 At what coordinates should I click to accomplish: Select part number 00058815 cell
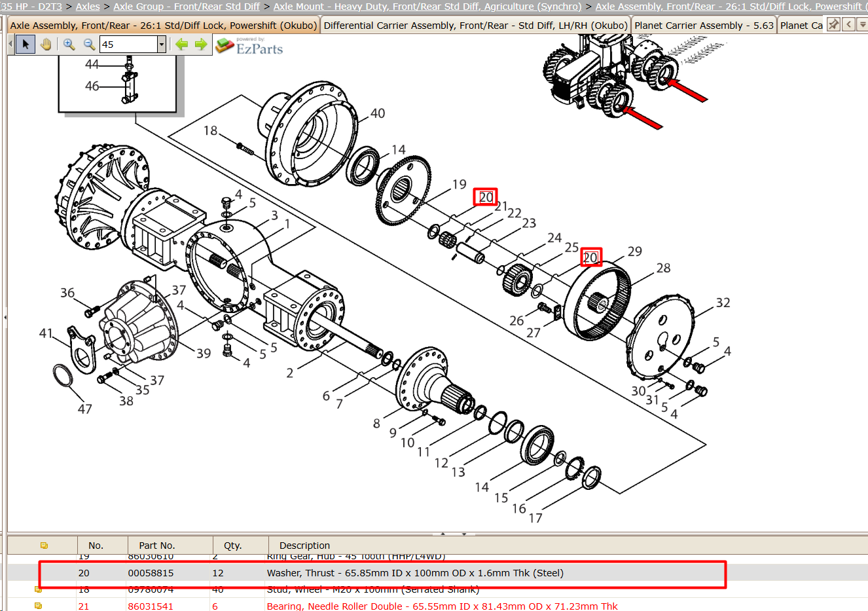(x=151, y=573)
